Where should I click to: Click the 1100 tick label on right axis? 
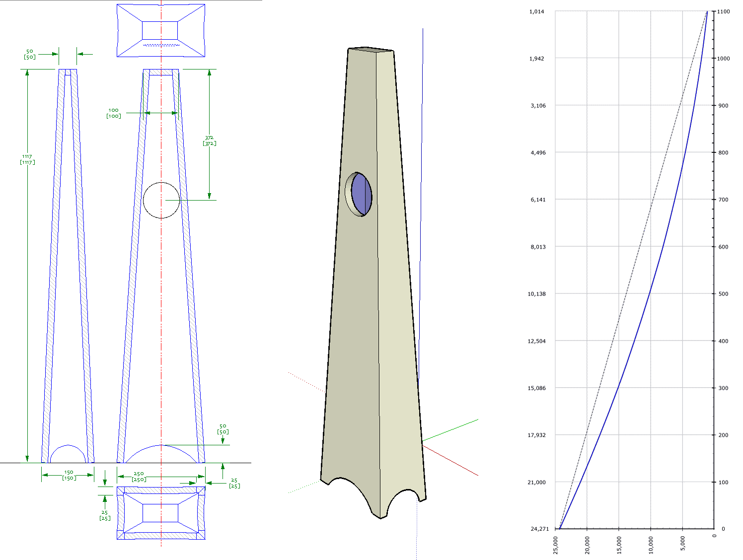pyautogui.click(x=724, y=11)
